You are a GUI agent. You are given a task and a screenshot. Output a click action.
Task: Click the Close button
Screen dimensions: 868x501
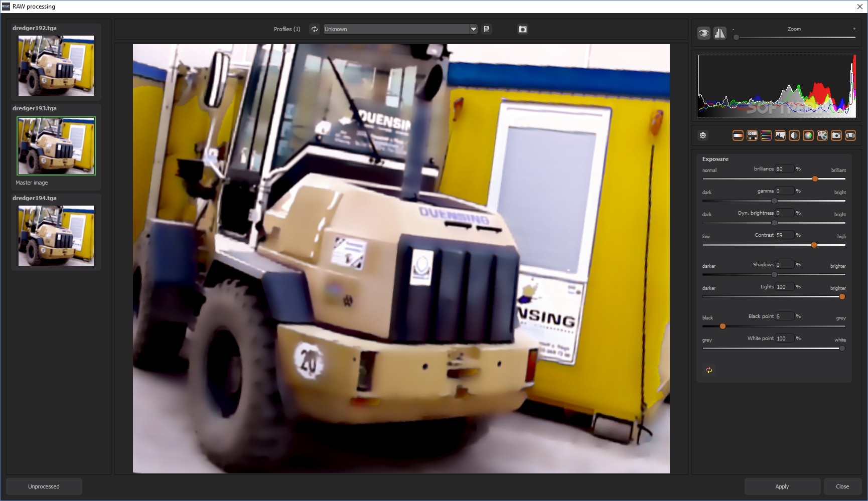842,486
